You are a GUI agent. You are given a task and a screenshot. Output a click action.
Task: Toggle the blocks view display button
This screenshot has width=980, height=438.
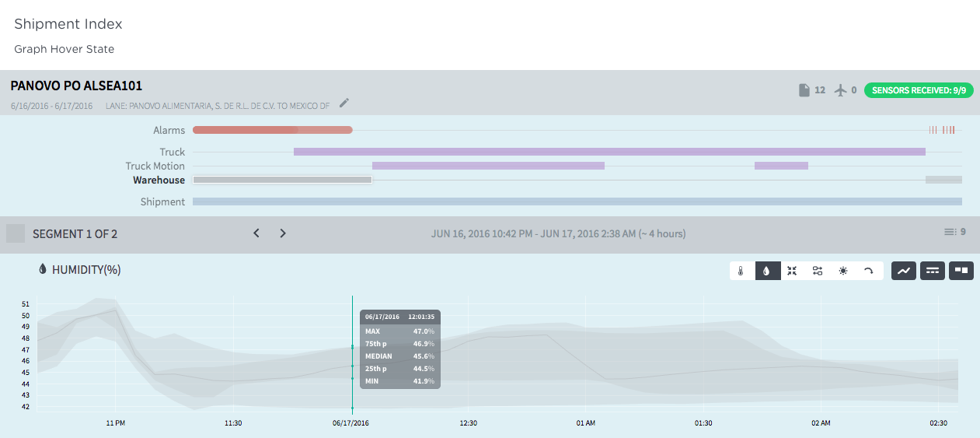[x=961, y=271]
